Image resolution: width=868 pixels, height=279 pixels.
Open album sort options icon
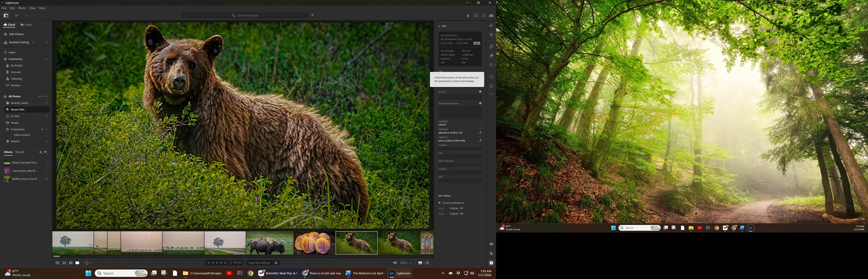coord(45,152)
